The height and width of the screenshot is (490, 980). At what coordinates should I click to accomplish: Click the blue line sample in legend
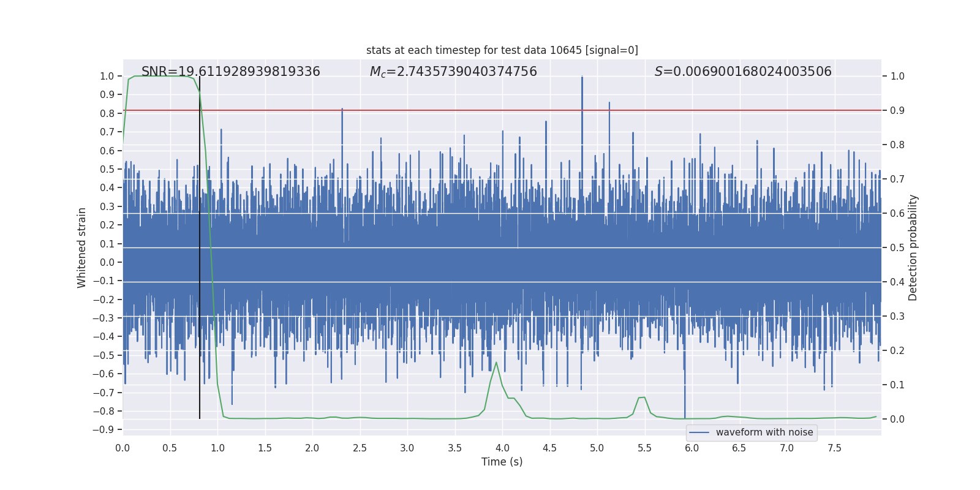click(x=699, y=432)
